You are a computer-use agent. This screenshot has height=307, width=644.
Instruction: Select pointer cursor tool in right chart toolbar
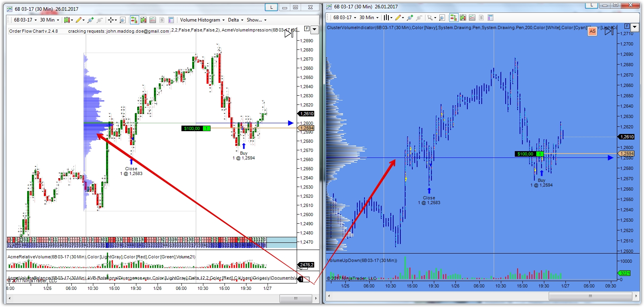coord(431,18)
